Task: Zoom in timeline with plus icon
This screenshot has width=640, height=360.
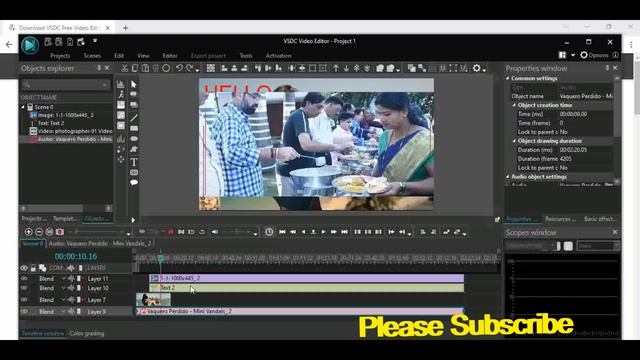Action: coord(28,232)
